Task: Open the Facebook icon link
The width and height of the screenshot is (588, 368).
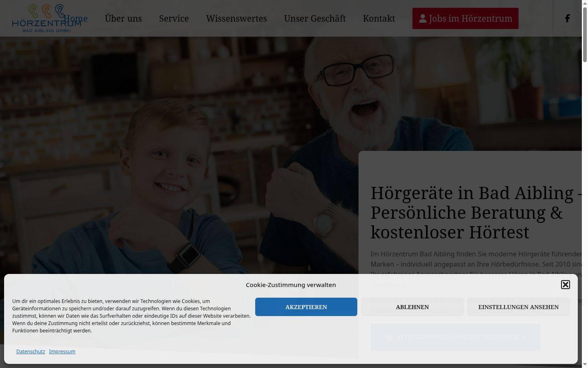Action: (x=567, y=18)
